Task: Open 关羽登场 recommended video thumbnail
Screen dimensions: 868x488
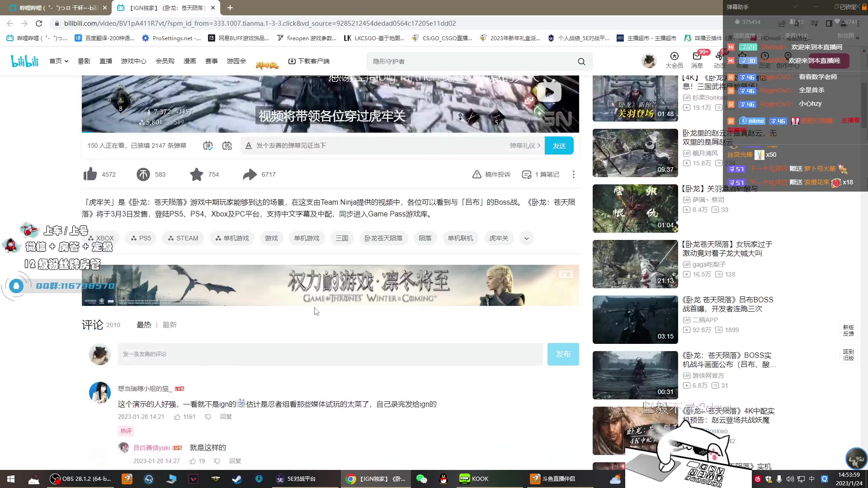Action: click(x=635, y=99)
